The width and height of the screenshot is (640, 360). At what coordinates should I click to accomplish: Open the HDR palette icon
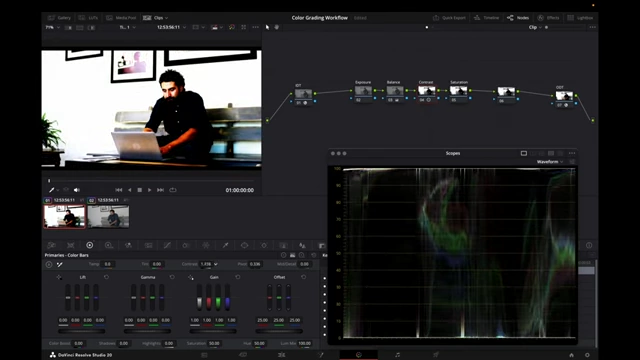[109, 245]
